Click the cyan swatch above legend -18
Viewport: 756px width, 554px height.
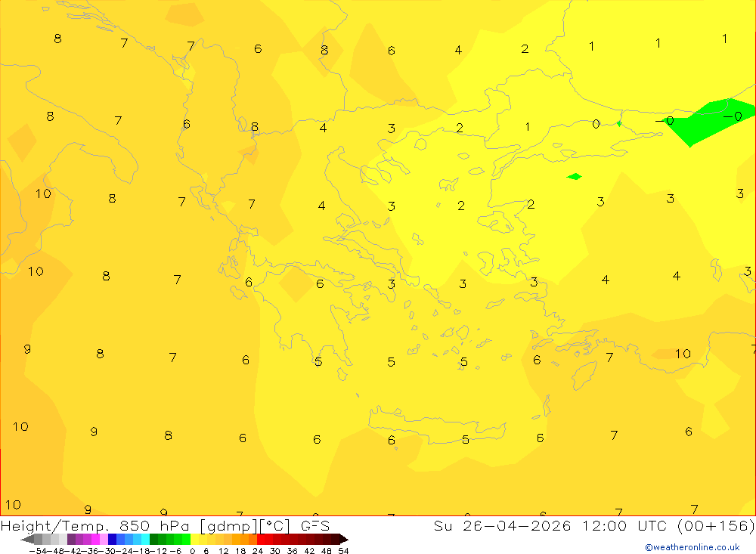pos(145,540)
